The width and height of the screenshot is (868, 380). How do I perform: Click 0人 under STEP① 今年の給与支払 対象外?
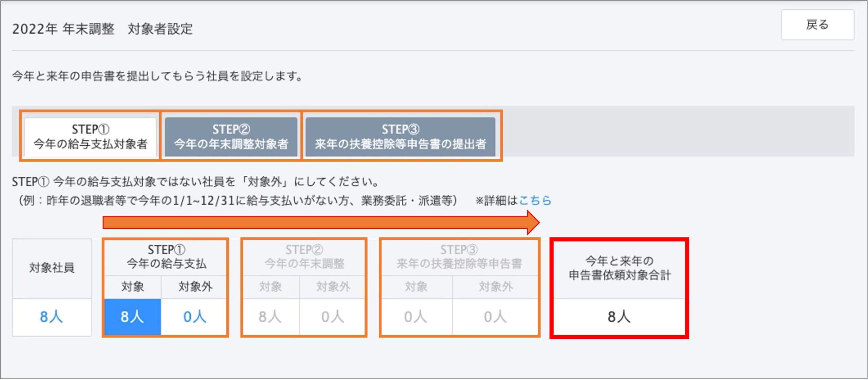click(x=195, y=317)
